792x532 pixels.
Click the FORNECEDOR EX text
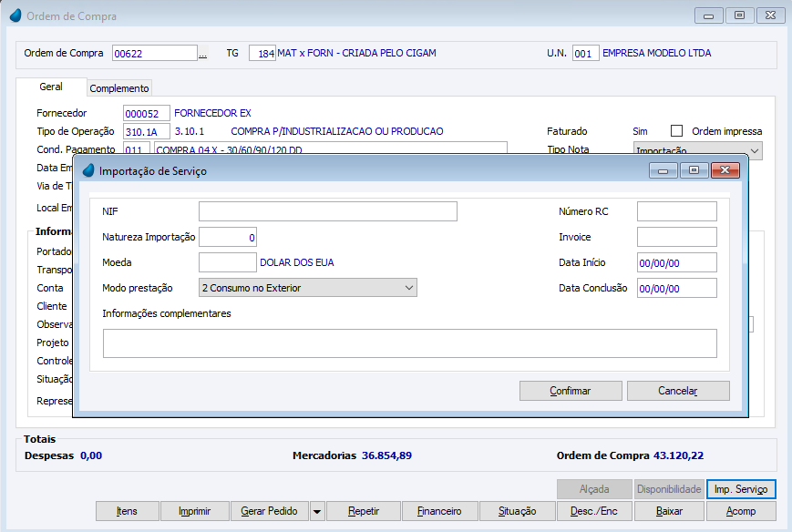[212, 113]
